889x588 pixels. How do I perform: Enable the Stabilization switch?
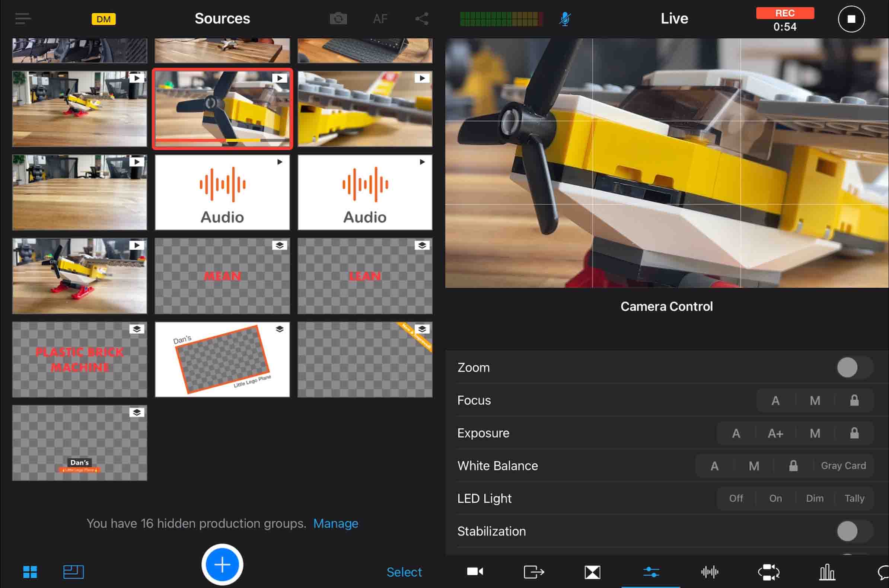pos(854,531)
